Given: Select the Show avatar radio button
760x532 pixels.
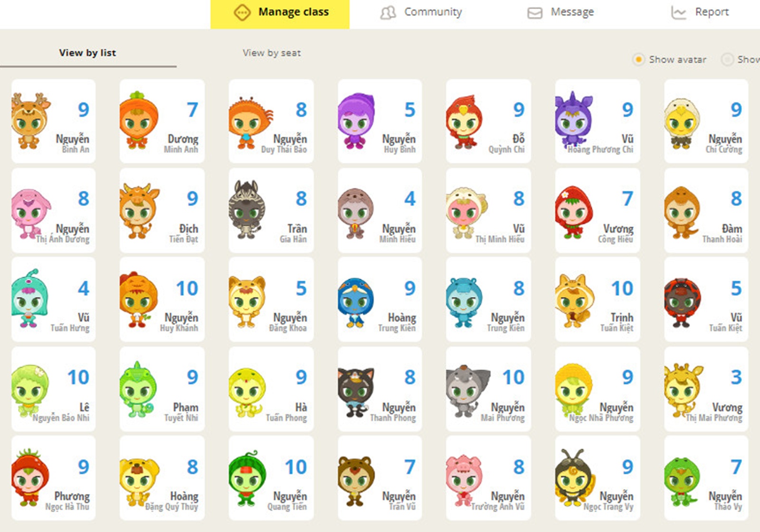Looking at the screenshot, I should [x=638, y=59].
